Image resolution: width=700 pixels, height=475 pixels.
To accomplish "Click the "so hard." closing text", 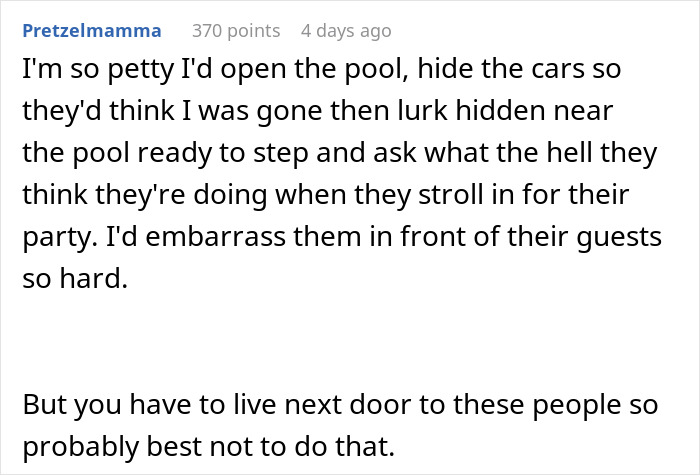I will (75, 278).
